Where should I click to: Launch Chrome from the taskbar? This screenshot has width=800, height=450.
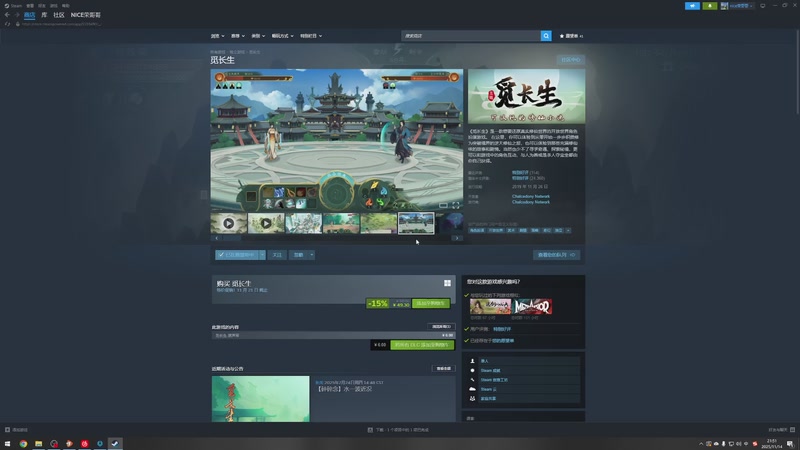click(23, 443)
